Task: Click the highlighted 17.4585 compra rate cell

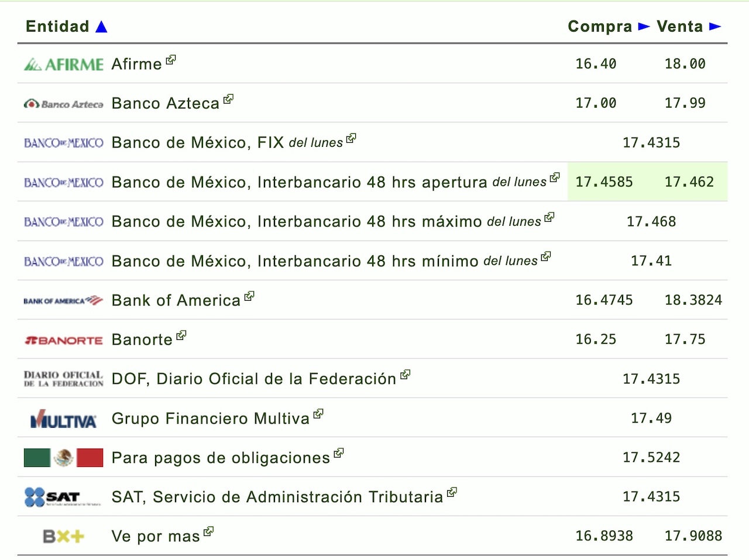Action: pyautogui.click(x=604, y=182)
